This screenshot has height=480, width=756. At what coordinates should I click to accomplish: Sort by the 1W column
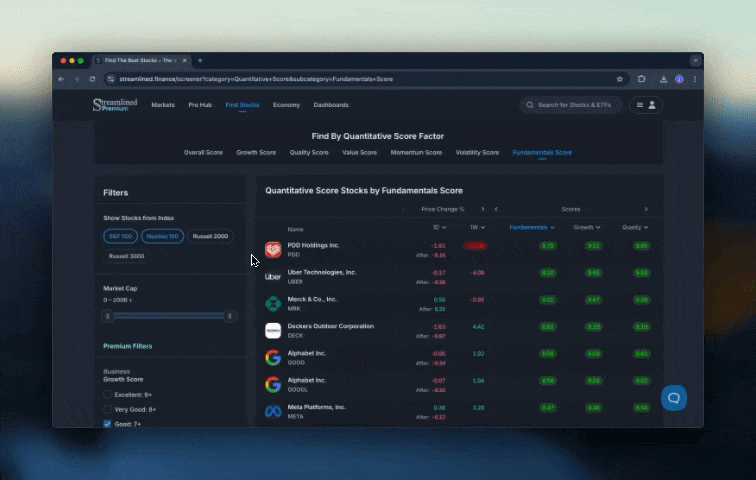477,227
